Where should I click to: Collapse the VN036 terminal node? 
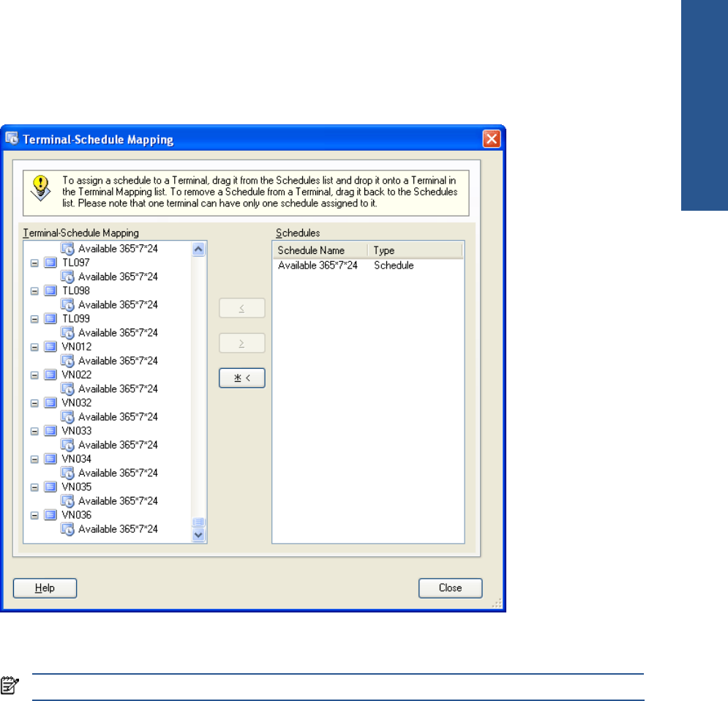click(x=34, y=515)
